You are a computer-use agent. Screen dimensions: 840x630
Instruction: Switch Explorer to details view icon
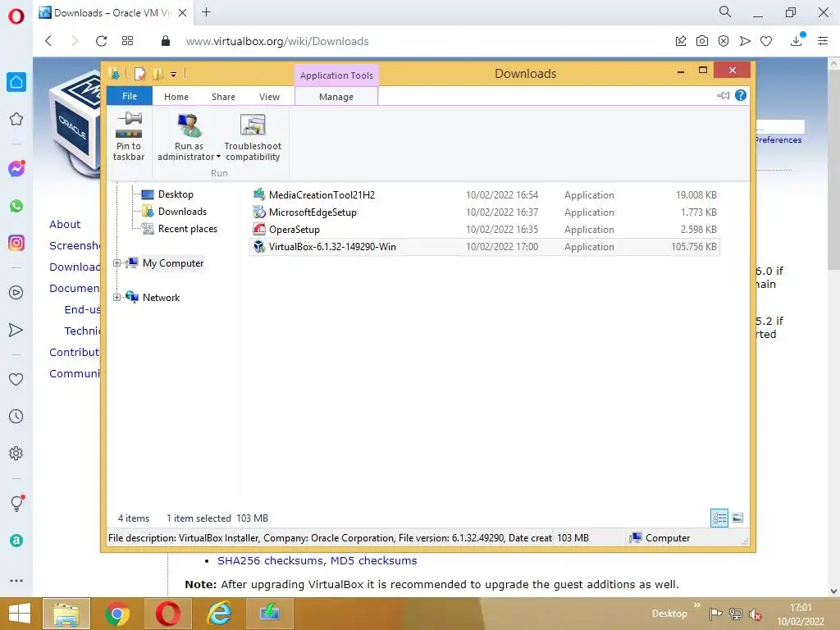(719, 518)
